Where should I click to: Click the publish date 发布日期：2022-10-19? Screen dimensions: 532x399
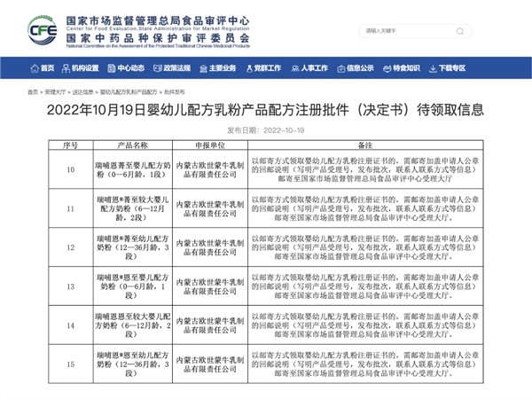(266, 130)
